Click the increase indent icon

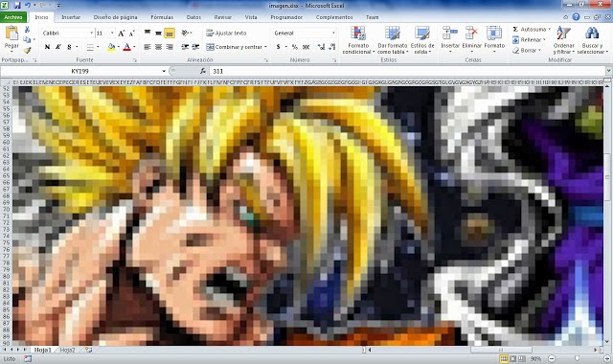[x=195, y=47]
